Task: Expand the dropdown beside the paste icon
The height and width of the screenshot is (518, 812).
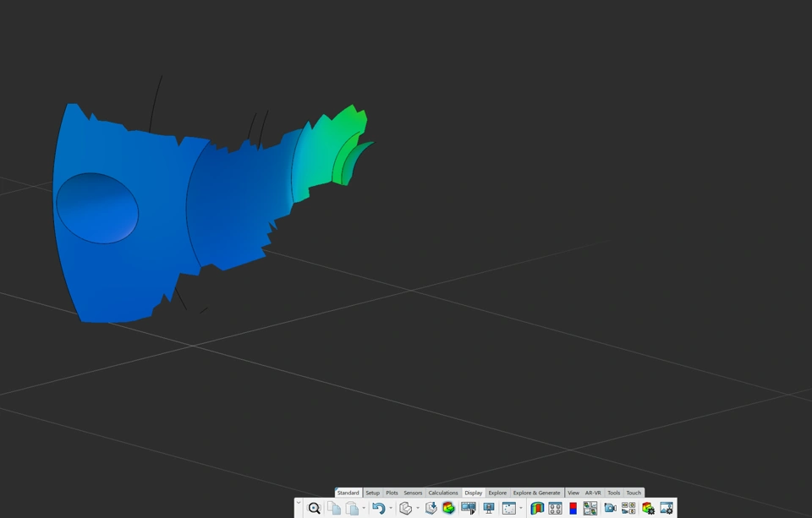Action: coord(364,508)
